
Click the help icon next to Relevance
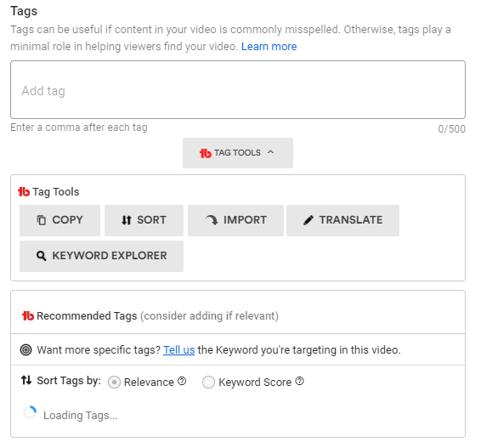point(182,381)
